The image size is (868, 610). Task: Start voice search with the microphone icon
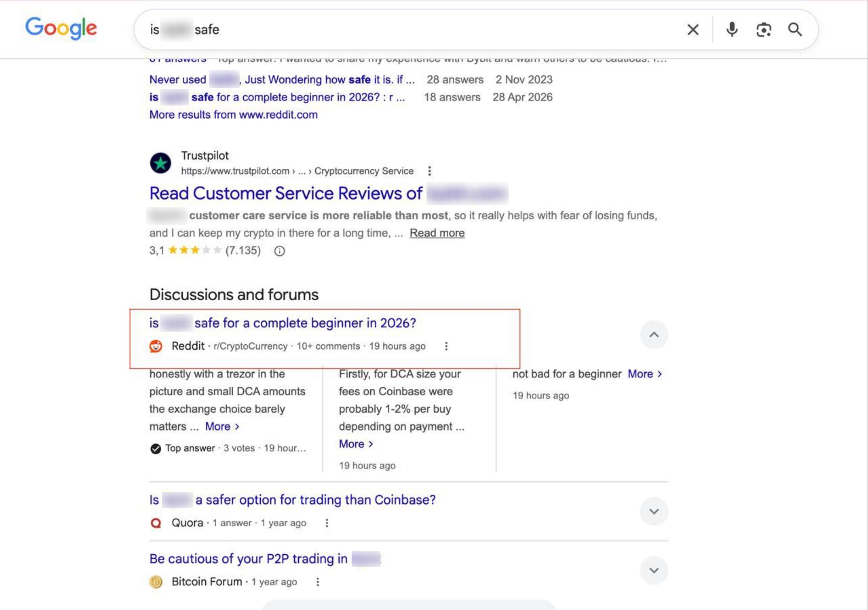pyautogui.click(x=732, y=29)
